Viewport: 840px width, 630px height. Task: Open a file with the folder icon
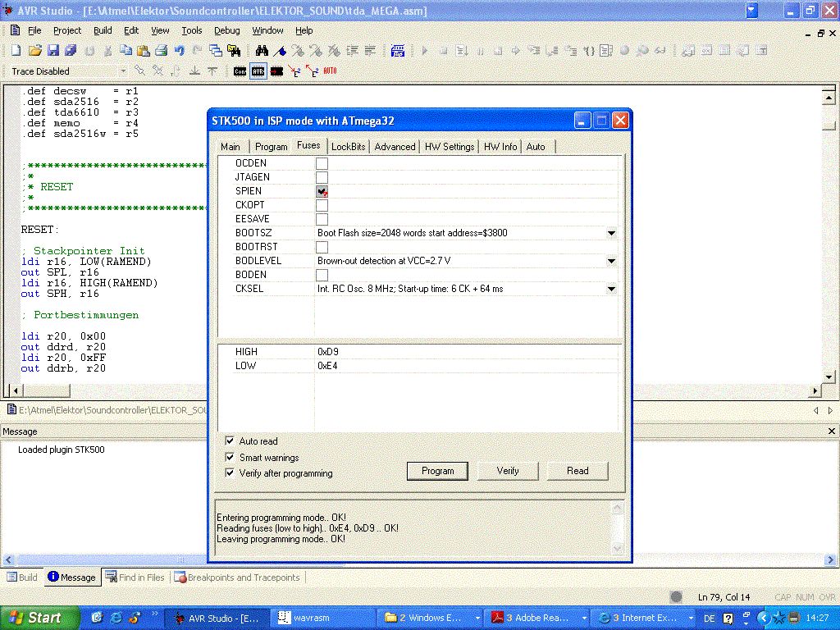(35, 51)
